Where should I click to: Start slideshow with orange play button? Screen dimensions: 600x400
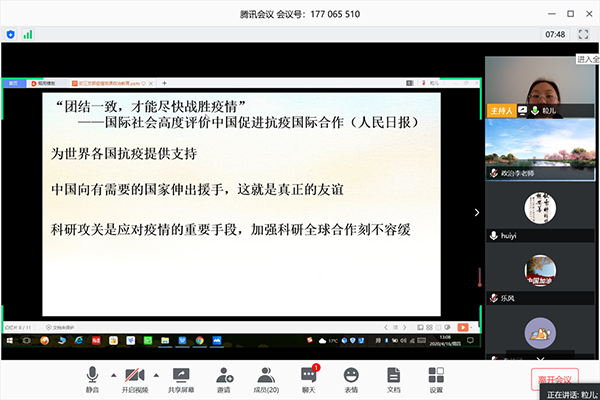(463, 327)
